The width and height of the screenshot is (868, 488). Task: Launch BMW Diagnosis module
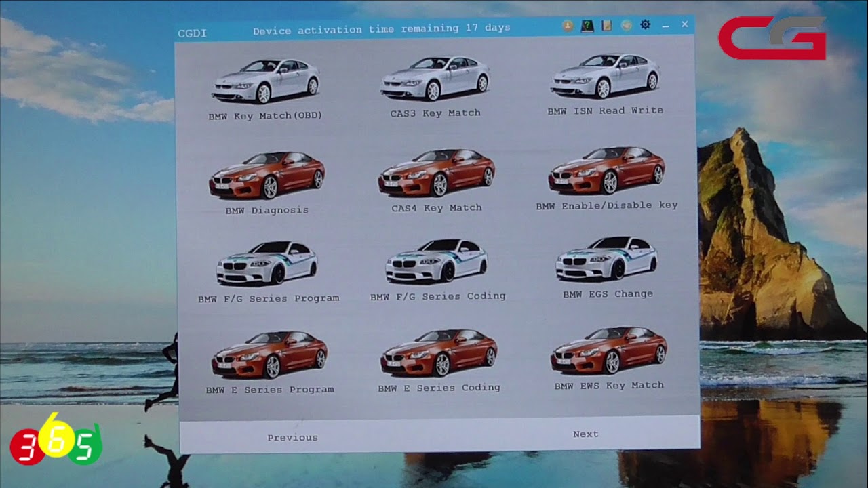tap(267, 183)
